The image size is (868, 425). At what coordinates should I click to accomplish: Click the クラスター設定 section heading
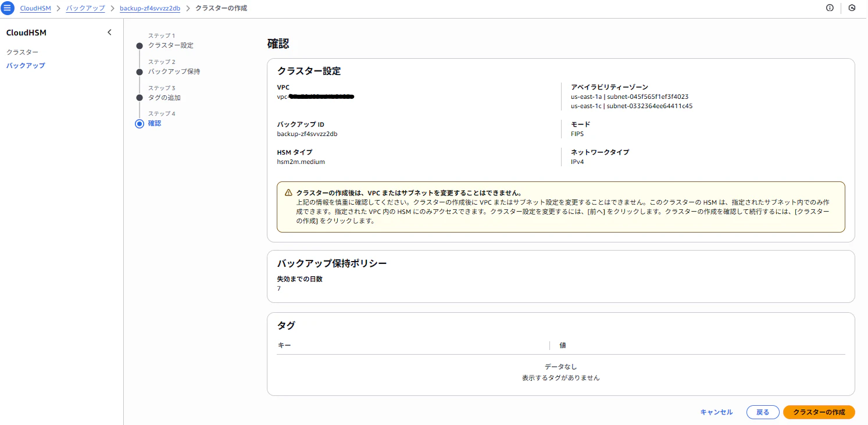pyautogui.click(x=309, y=72)
